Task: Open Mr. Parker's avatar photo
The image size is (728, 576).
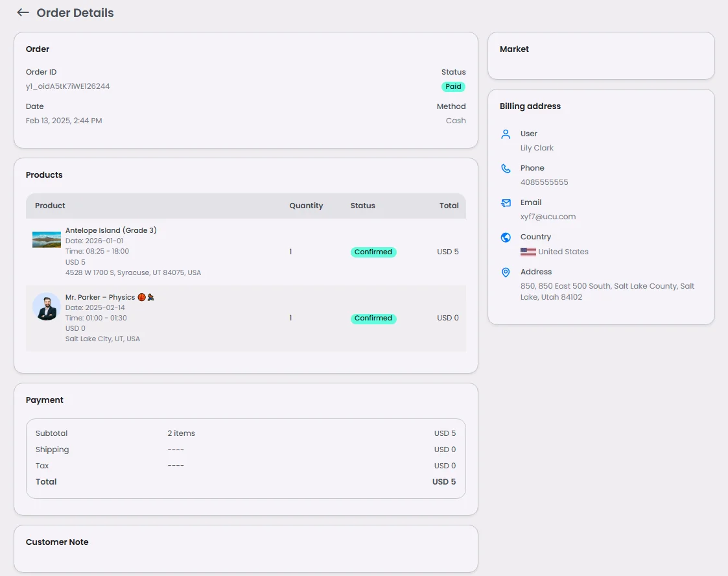Action: pos(47,306)
